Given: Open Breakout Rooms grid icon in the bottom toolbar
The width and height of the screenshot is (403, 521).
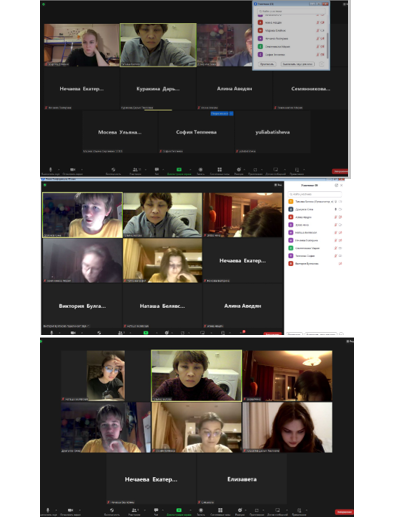Looking at the screenshot, I should [220, 510].
